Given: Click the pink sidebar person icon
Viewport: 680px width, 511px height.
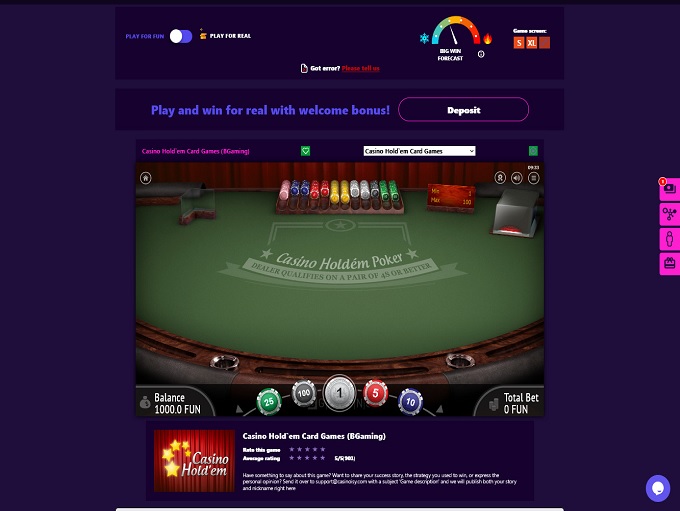Looking at the screenshot, I should [670, 238].
